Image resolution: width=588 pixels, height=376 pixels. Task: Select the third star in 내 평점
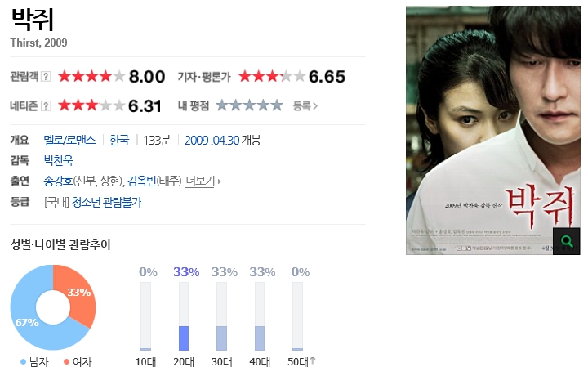pos(249,105)
